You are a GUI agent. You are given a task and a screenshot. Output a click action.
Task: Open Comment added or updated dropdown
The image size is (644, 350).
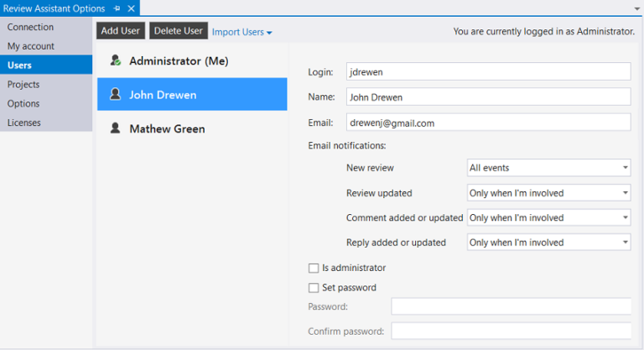(548, 217)
